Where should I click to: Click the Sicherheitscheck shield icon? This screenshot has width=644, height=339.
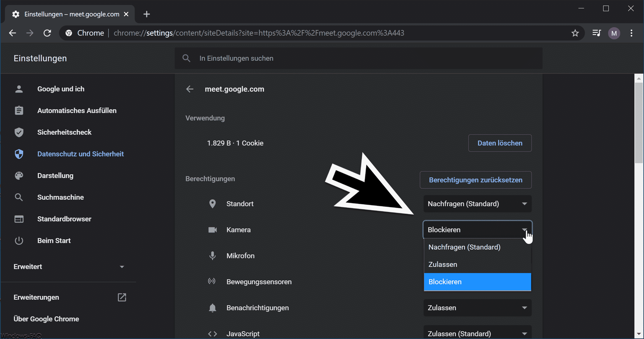19,132
